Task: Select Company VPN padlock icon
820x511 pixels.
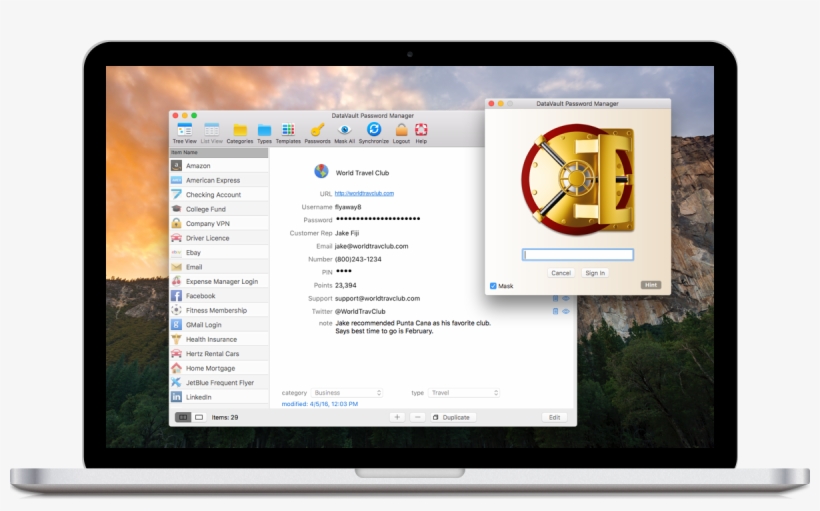Action: pyautogui.click(x=176, y=223)
